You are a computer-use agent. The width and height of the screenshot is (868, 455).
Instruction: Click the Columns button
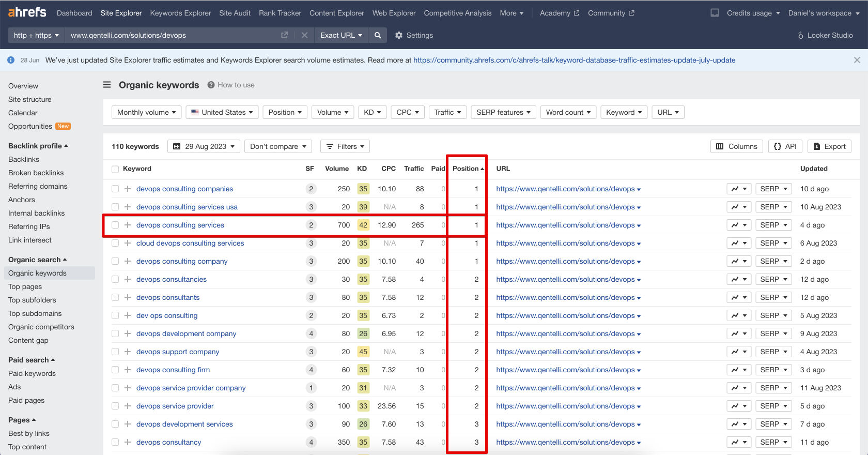click(x=737, y=146)
